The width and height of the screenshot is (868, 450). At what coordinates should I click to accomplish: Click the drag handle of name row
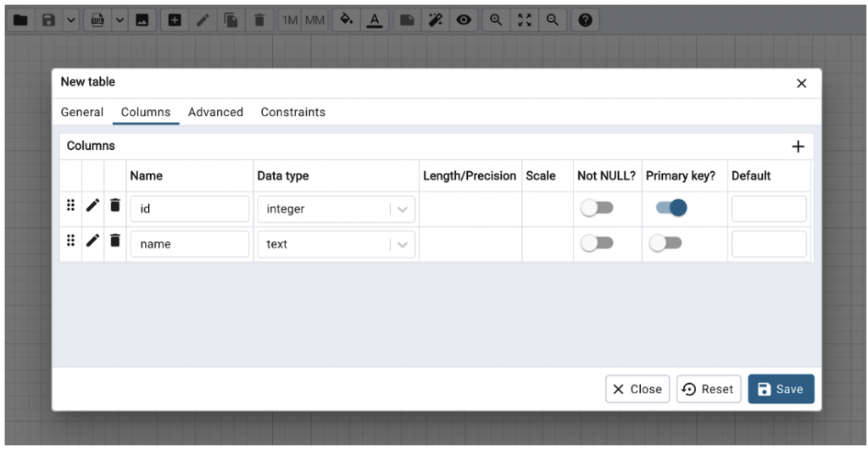(70, 241)
